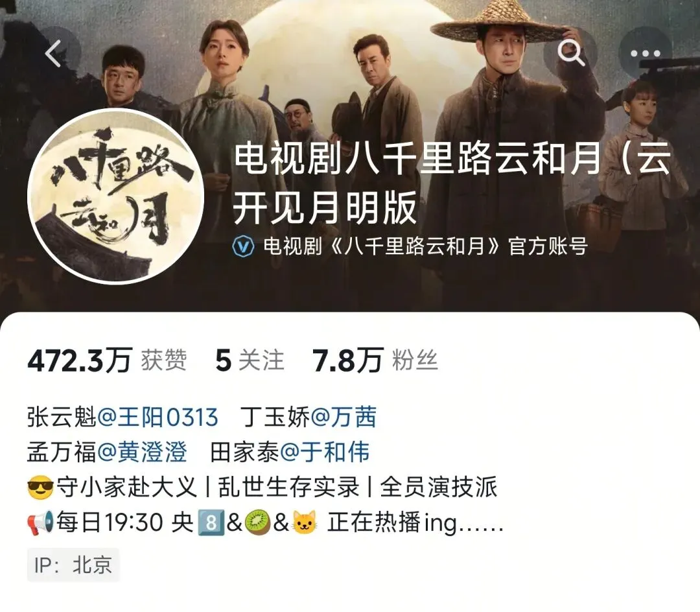Tap the megaphone emoji in bio

tap(40, 523)
